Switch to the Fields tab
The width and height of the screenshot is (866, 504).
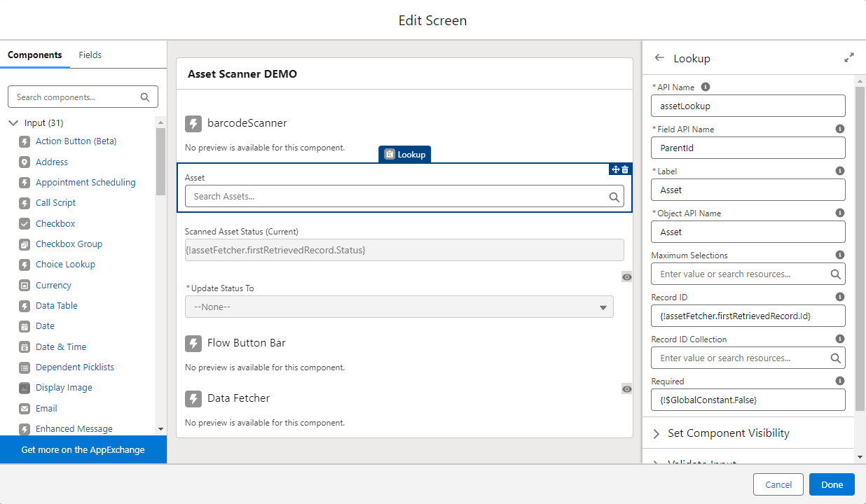point(90,55)
